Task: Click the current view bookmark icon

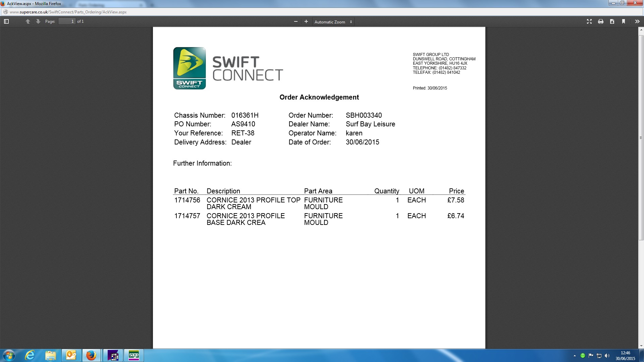Action: [x=623, y=21]
